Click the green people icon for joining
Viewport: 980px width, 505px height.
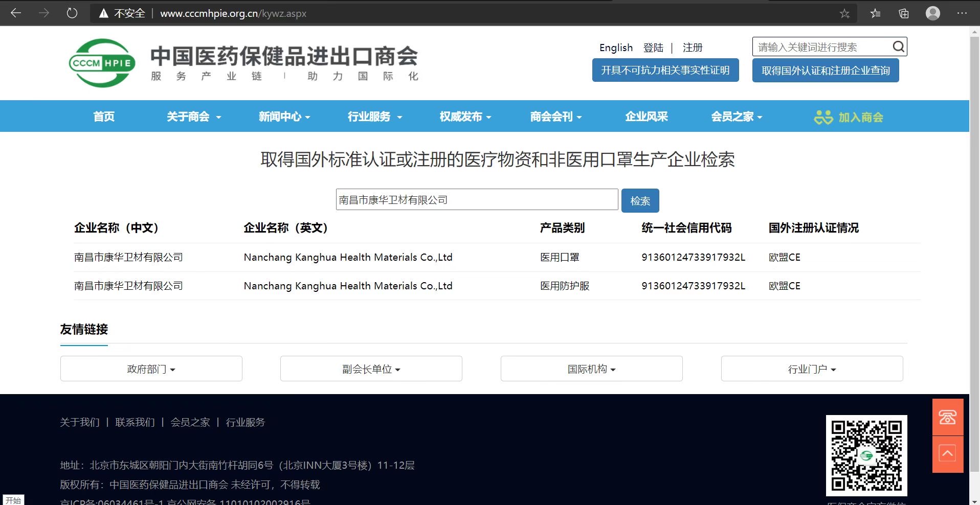(823, 117)
